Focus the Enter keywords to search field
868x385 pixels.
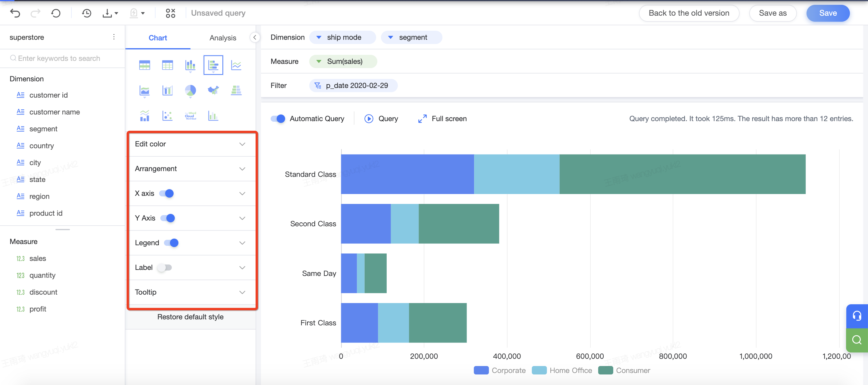(63, 58)
